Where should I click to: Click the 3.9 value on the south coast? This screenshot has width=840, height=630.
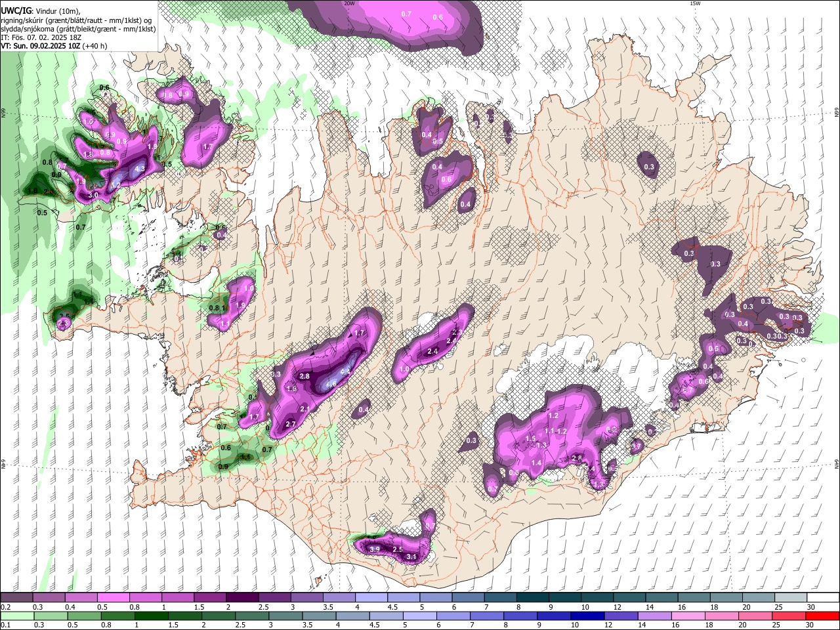tap(375, 549)
